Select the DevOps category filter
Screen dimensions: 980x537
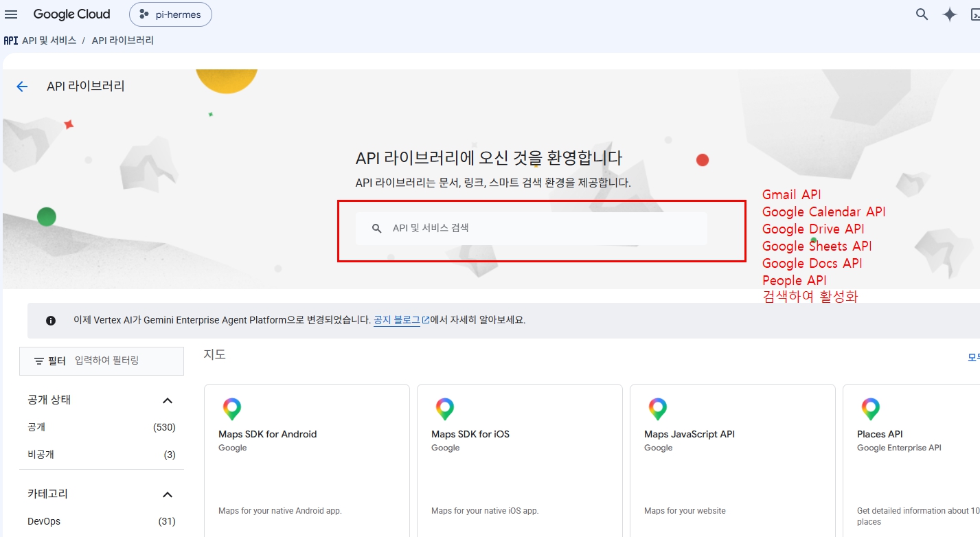102,521
